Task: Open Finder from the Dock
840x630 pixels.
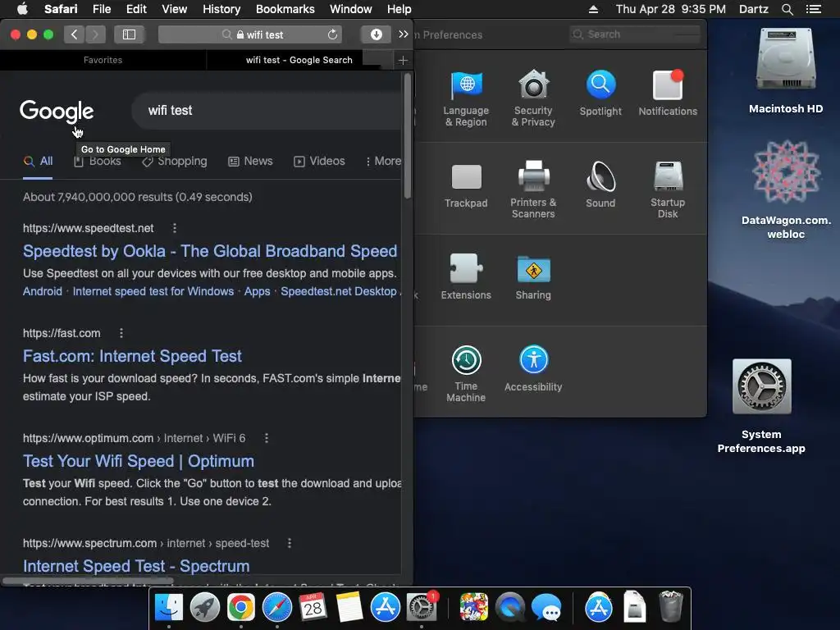Action: [x=169, y=608]
